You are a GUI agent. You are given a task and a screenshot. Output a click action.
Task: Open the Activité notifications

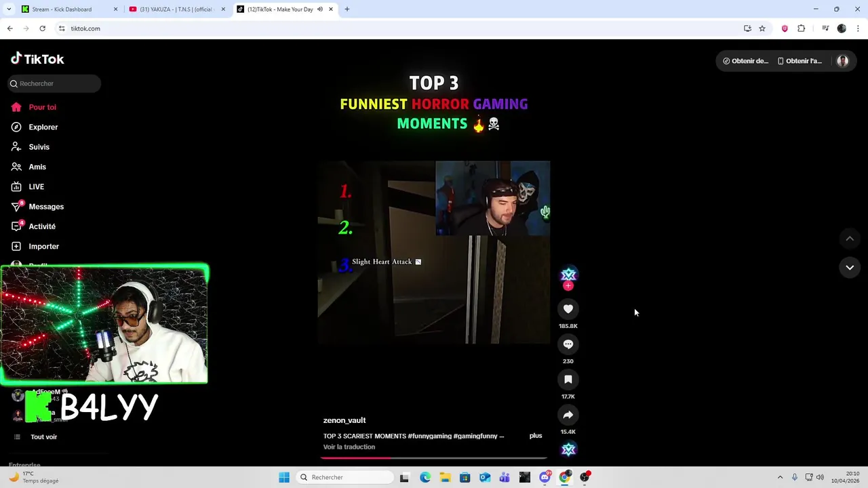[42, 226]
